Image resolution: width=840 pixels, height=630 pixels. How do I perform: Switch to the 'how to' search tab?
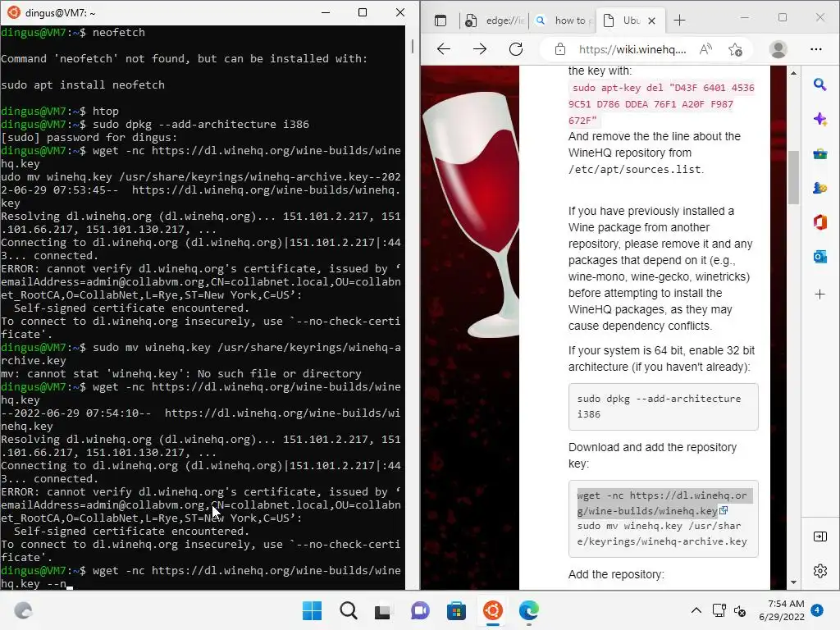[563, 21]
